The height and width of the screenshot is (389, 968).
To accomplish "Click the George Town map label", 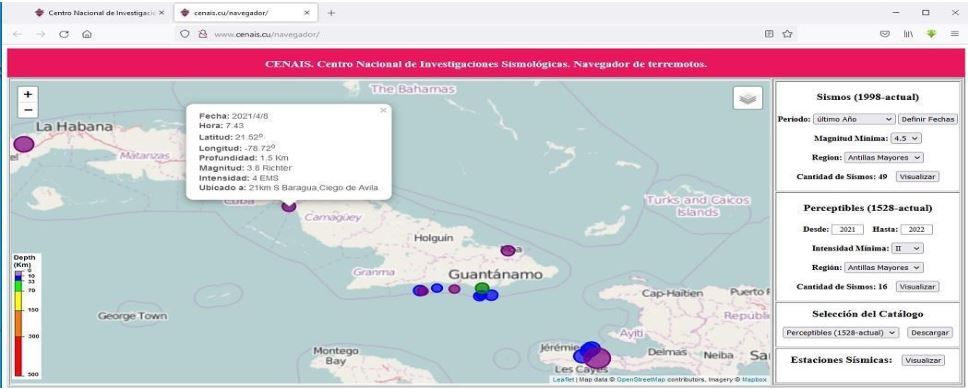I will coord(132,316).
